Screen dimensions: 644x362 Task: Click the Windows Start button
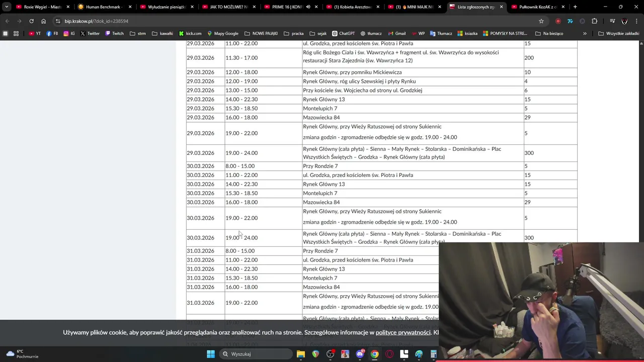[211, 354]
